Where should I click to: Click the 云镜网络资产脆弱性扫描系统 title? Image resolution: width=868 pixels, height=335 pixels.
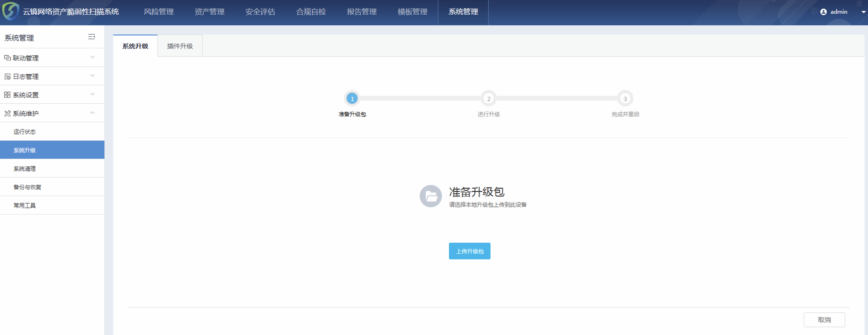pos(71,12)
